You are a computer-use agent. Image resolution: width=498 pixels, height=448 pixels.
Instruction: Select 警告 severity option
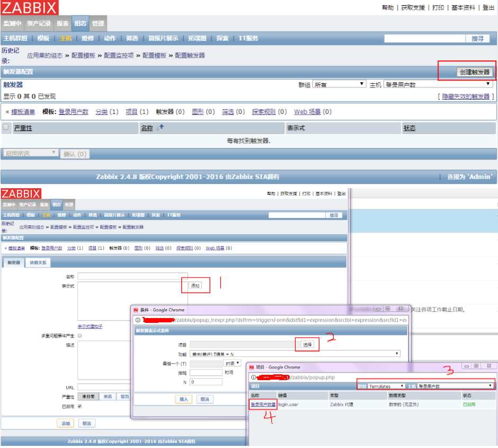click(125, 397)
